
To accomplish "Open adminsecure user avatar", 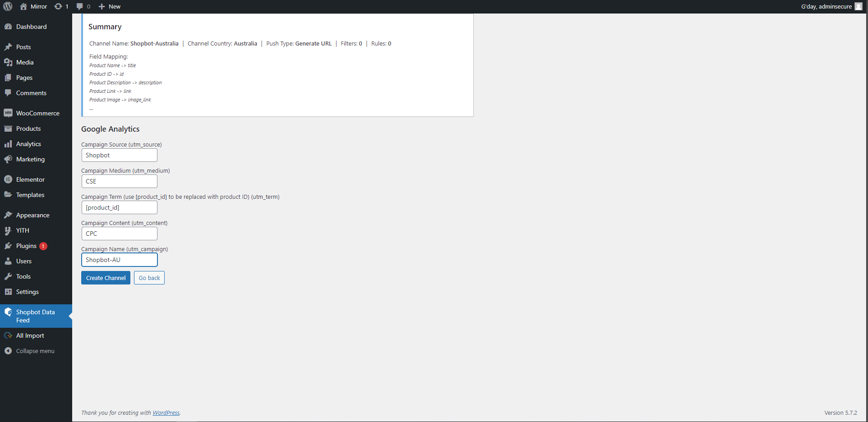I will coord(859,6).
